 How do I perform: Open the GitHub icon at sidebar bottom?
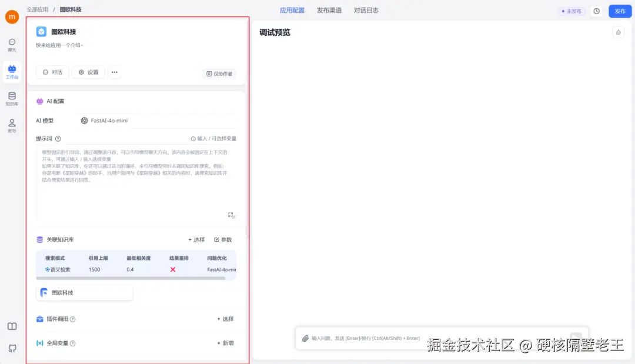12,348
